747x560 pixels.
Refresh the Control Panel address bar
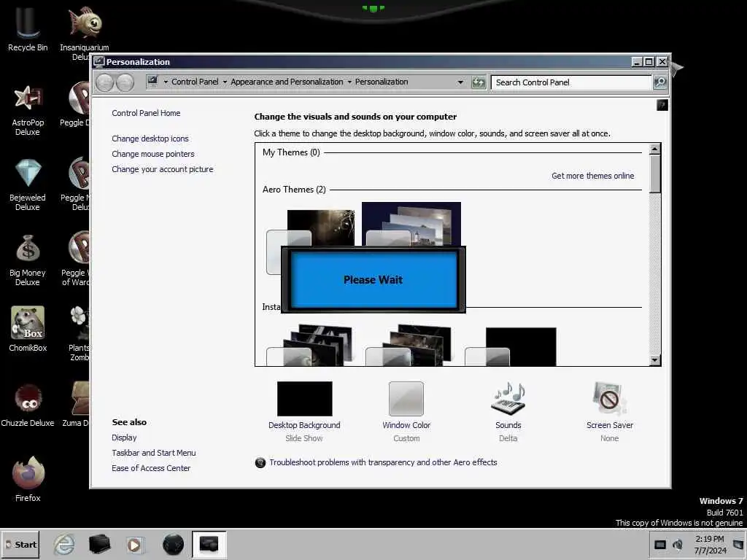479,82
